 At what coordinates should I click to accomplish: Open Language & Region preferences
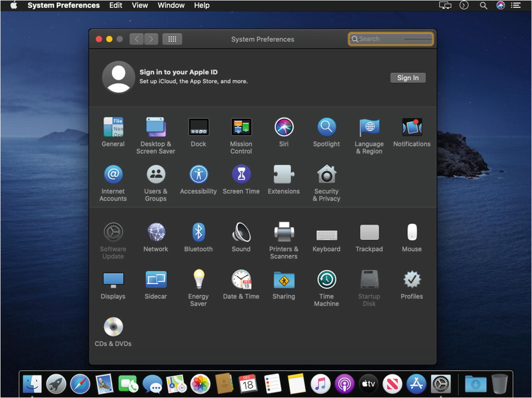[369, 127]
